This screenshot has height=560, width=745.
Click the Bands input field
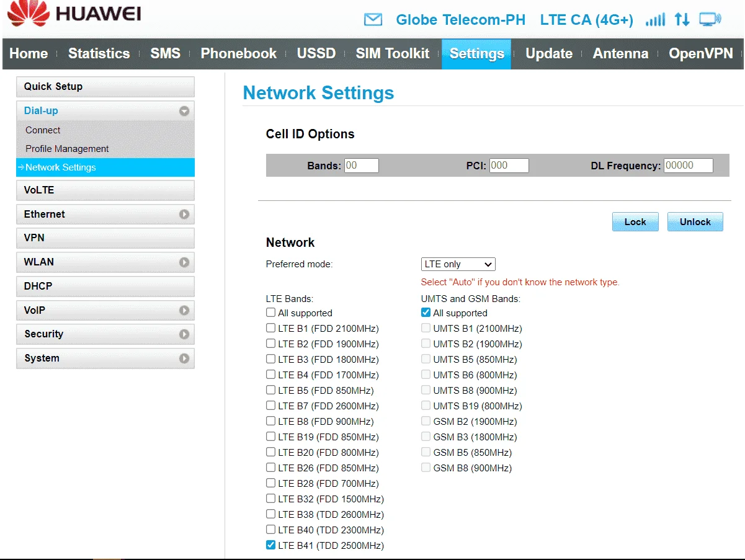tap(362, 166)
